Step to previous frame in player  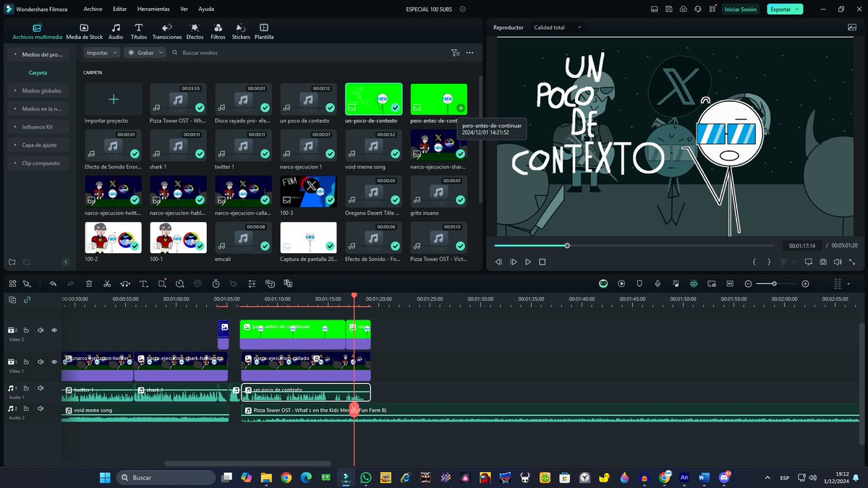click(498, 262)
